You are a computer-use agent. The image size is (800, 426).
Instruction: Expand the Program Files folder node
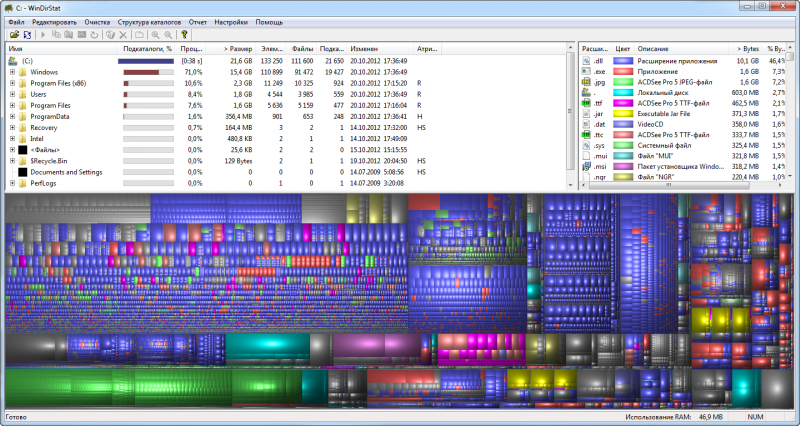pos(12,106)
